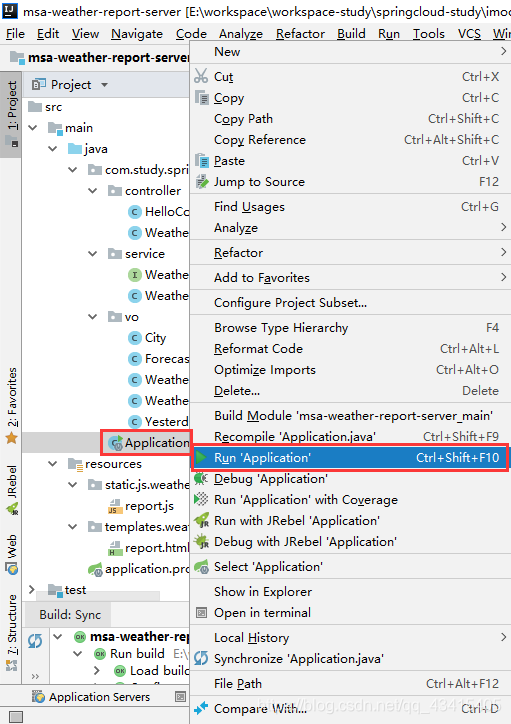Image resolution: width=511 pixels, height=724 pixels.
Task: Click the Synchronize 'Application.java' refresh icon
Action: [201, 658]
